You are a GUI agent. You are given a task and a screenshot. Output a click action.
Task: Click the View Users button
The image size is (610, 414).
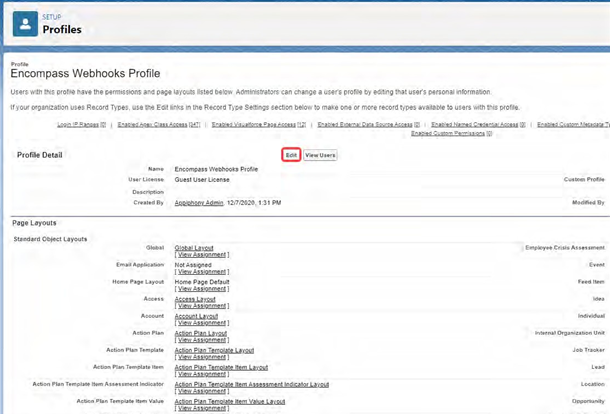[x=320, y=155]
